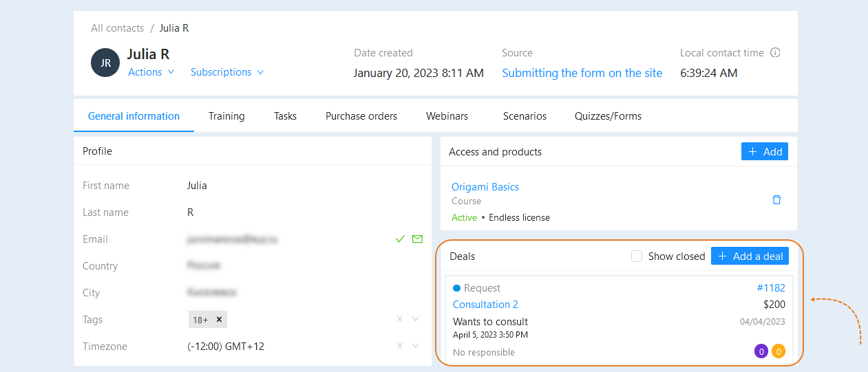This screenshot has width=868, height=372.
Task: Click the info icon beside Local contact time
Action: 775,53
